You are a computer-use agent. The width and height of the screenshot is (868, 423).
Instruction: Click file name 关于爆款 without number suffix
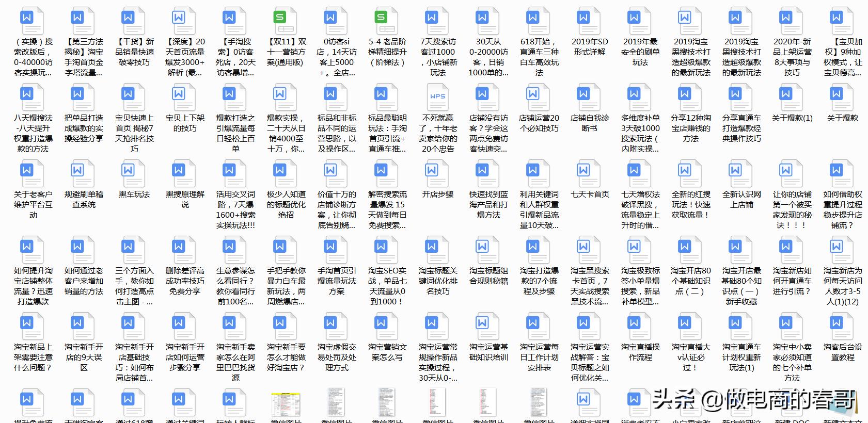pos(843,118)
